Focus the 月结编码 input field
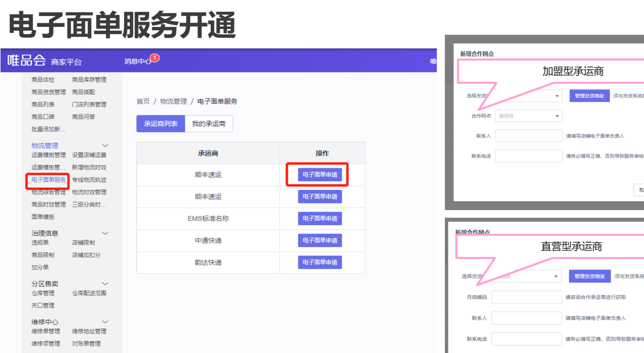Screen dimensions: 644x353 click(526, 297)
